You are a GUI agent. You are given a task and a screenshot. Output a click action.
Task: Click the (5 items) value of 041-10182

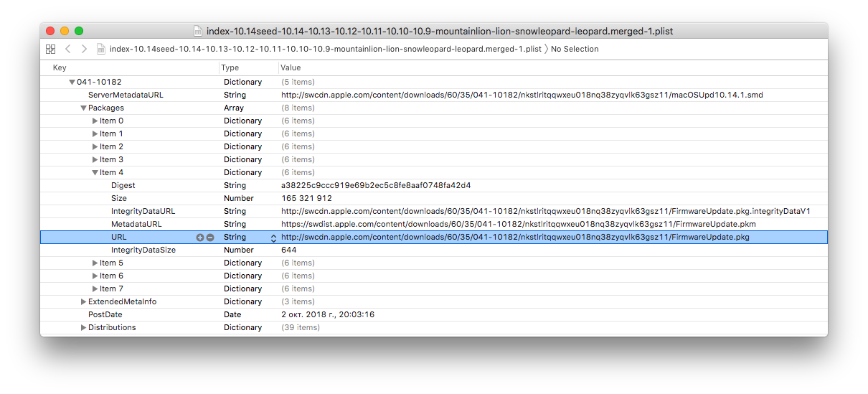[298, 82]
